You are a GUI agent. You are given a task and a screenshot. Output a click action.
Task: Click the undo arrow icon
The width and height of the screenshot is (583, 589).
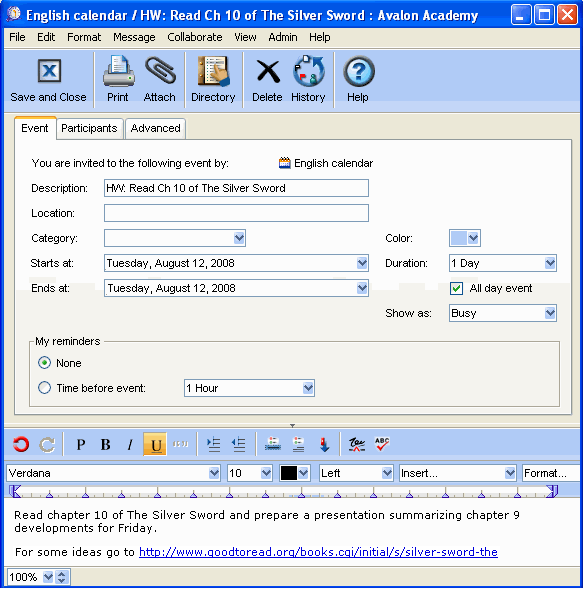coord(21,444)
